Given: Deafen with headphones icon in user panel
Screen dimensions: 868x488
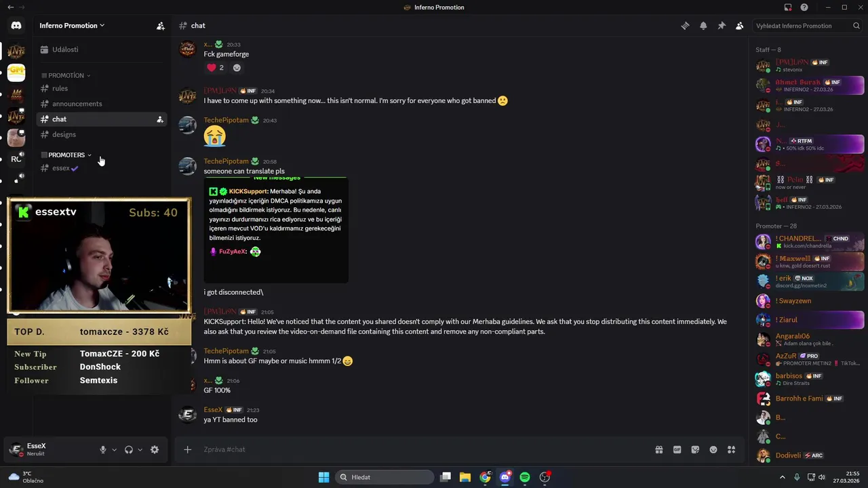Looking at the screenshot, I should click(129, 449).
